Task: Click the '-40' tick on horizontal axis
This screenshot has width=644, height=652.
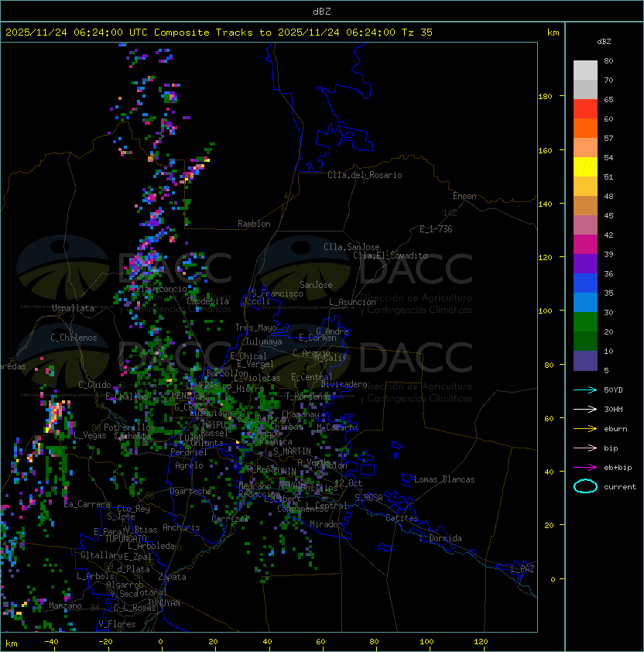Action: tap(52, 642)
